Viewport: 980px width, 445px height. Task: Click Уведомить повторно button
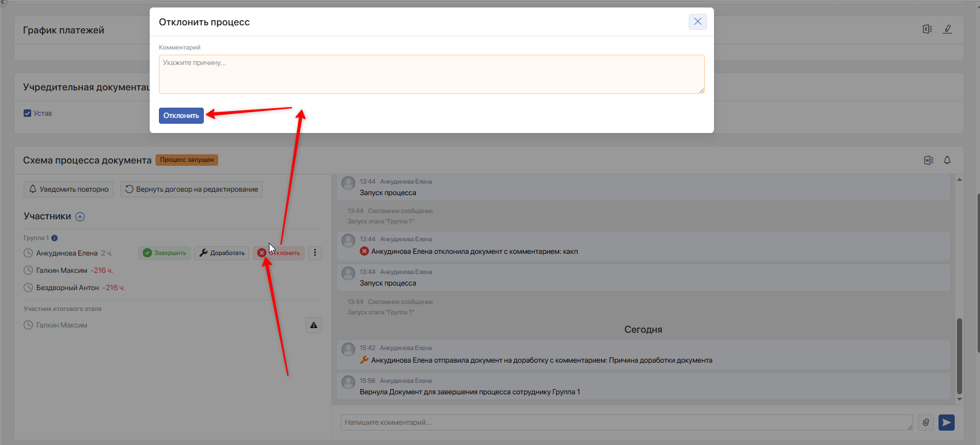coord(69,189)
